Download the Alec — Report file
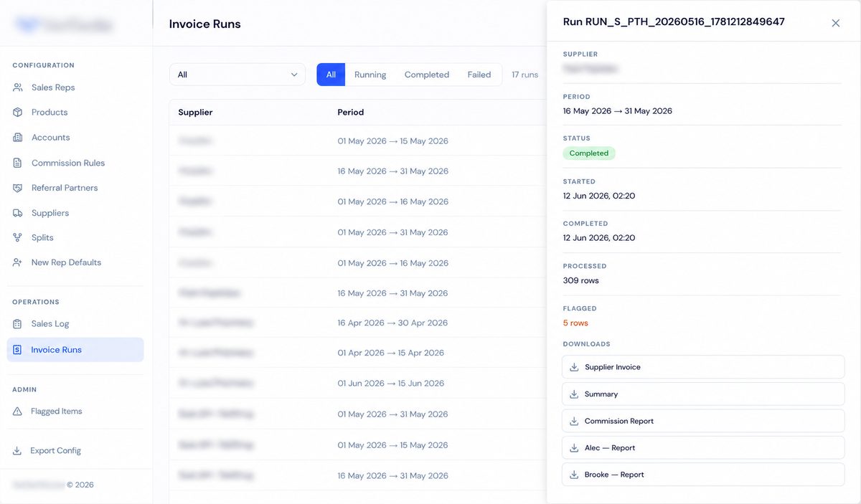Viewport: 861px width, 504px height. (x=703, y=448)
